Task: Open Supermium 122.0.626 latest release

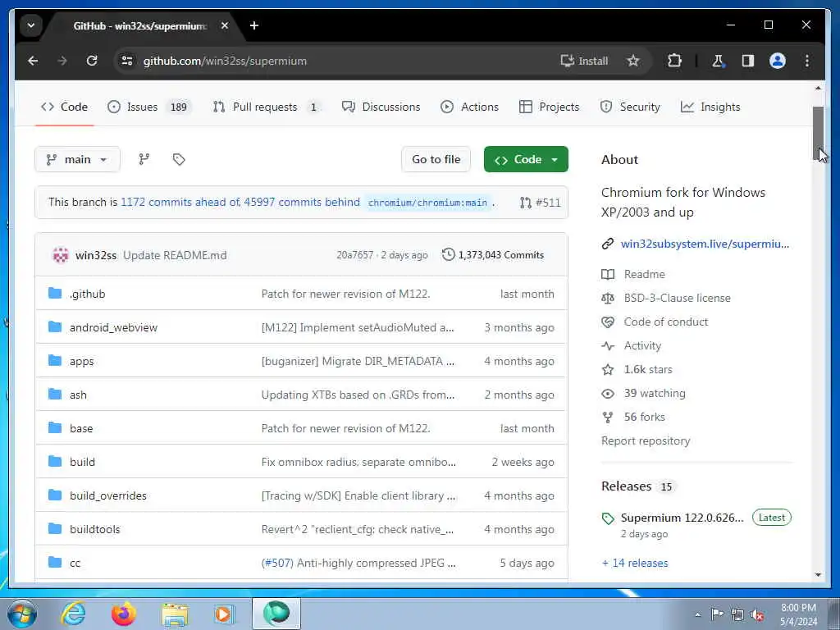Action: (x=682, y=518)
